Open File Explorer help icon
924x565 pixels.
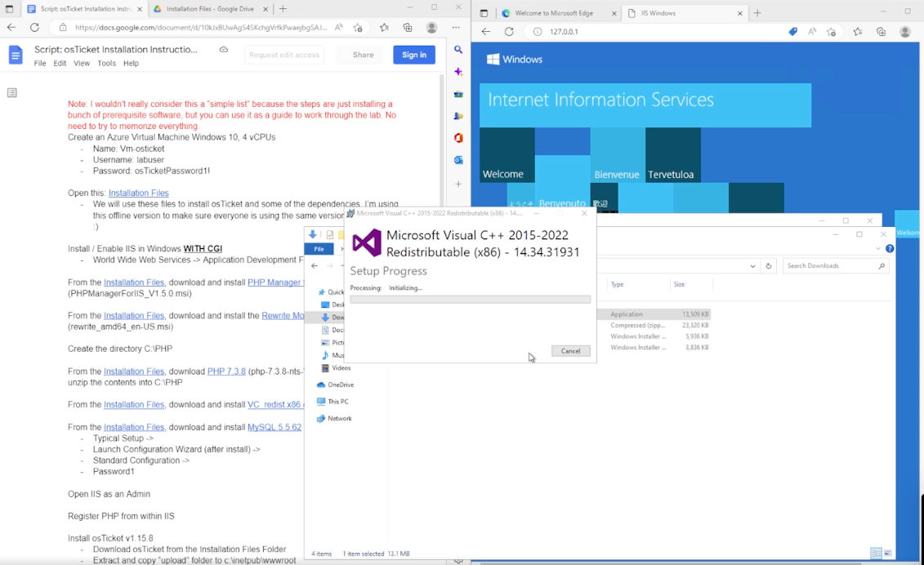tap(890, 249)
